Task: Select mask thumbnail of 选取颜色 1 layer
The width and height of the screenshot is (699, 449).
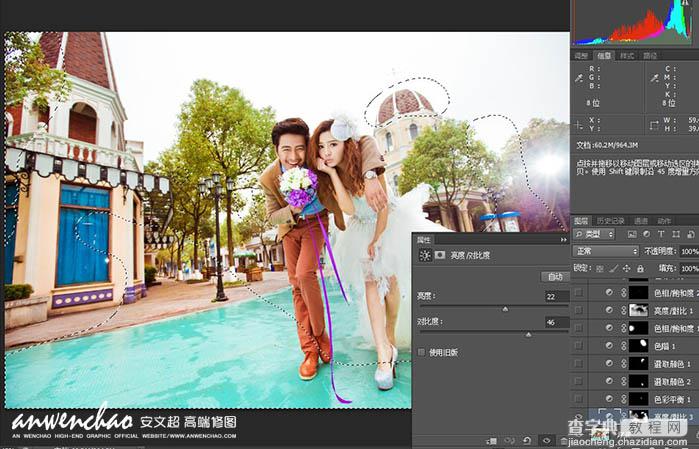Action: click(x=638, y=363)
